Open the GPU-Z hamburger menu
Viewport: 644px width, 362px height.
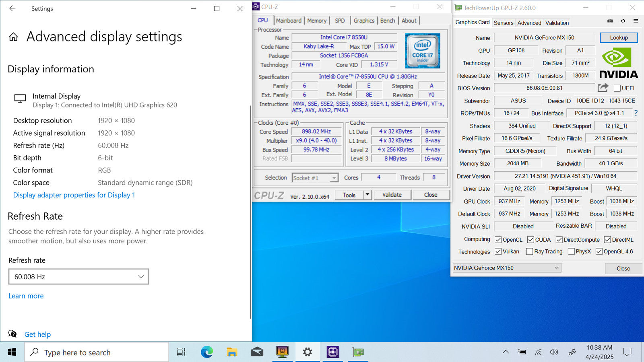tap(636, 21)
